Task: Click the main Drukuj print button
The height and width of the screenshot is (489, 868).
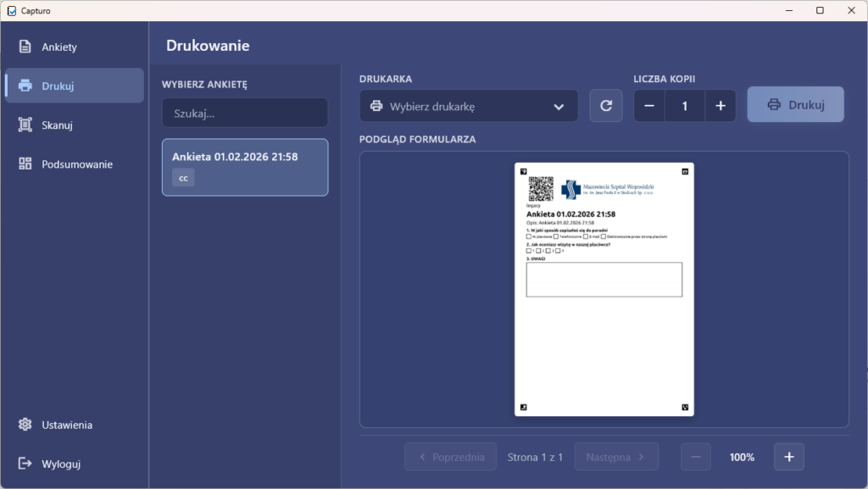Action: pos(795,104)
